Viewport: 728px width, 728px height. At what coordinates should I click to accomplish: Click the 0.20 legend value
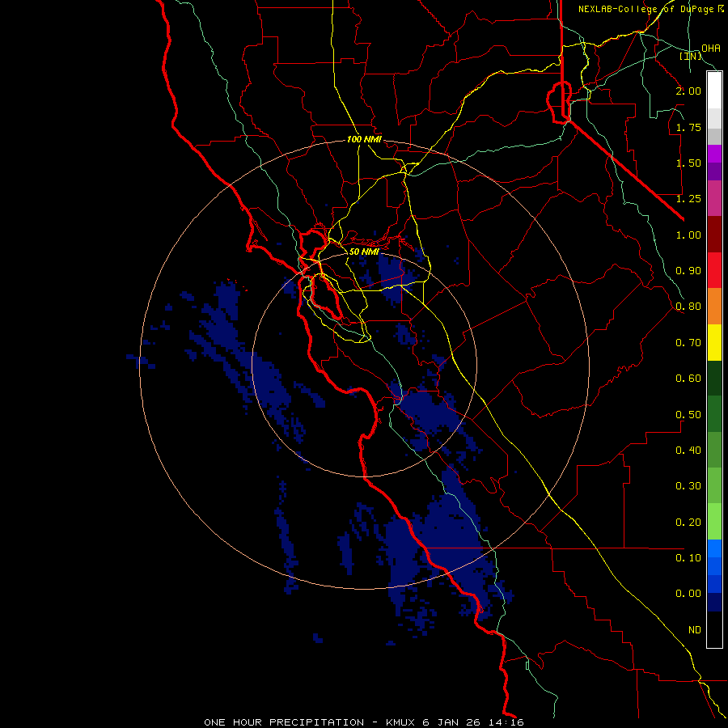[x=688, y=523]
